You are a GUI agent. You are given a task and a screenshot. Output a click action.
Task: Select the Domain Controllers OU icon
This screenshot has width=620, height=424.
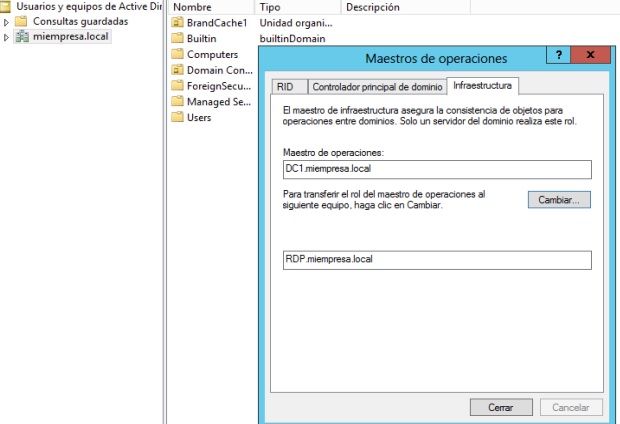pos(178,70)
